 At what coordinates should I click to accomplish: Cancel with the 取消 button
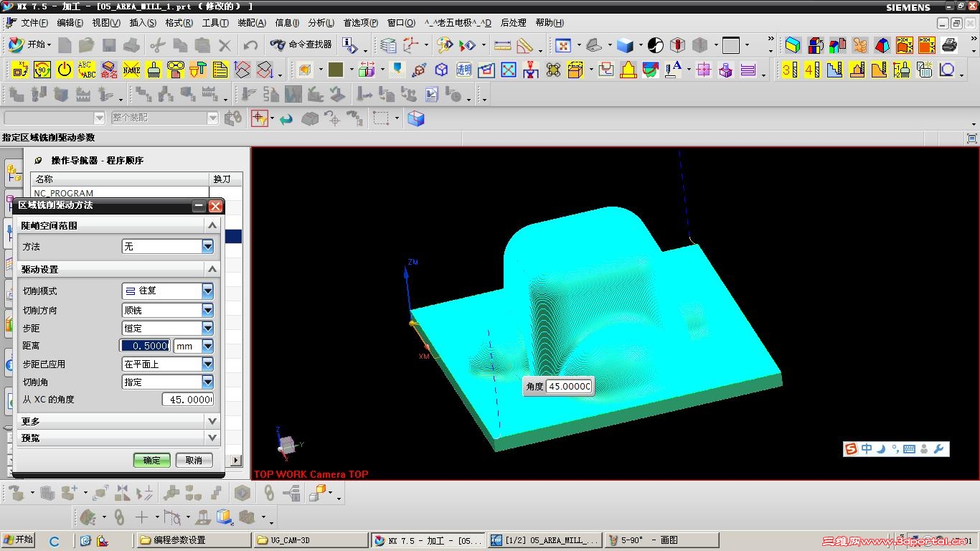coord(194,460)
